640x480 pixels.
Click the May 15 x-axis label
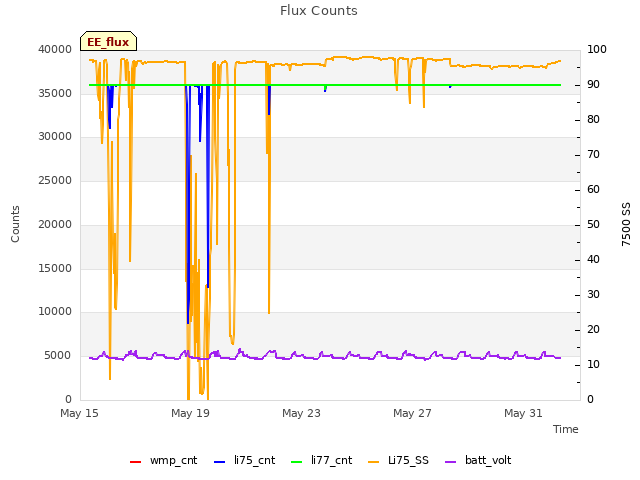(x=79, y=413)
